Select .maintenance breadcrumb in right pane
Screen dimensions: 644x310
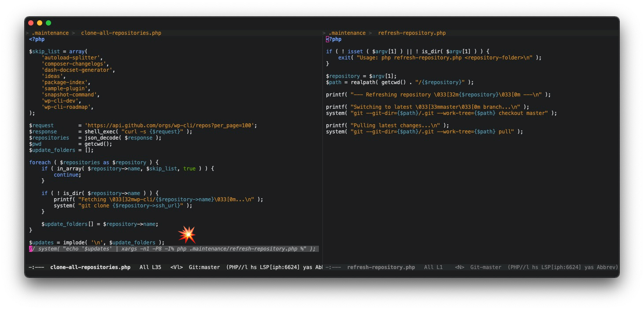[347, 33]
